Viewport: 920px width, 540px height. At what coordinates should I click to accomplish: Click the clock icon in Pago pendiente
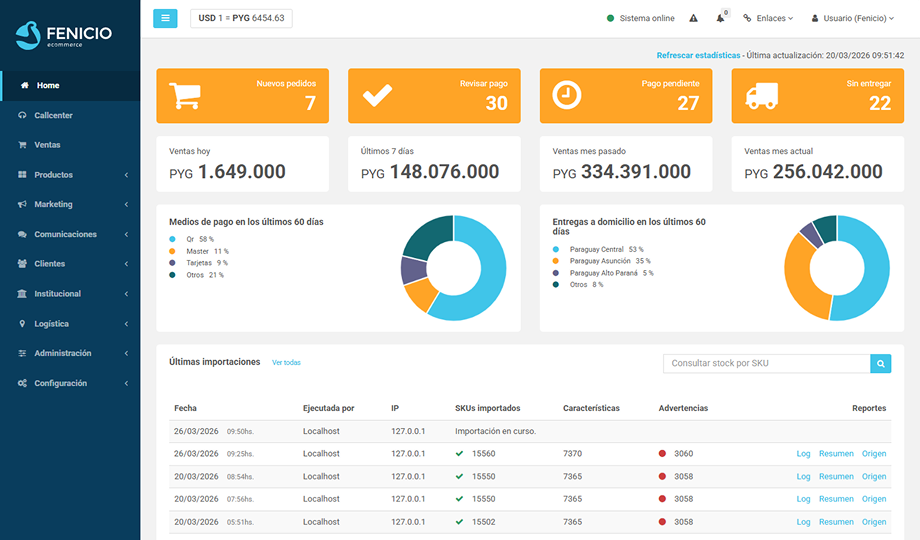tap(566, 95)
